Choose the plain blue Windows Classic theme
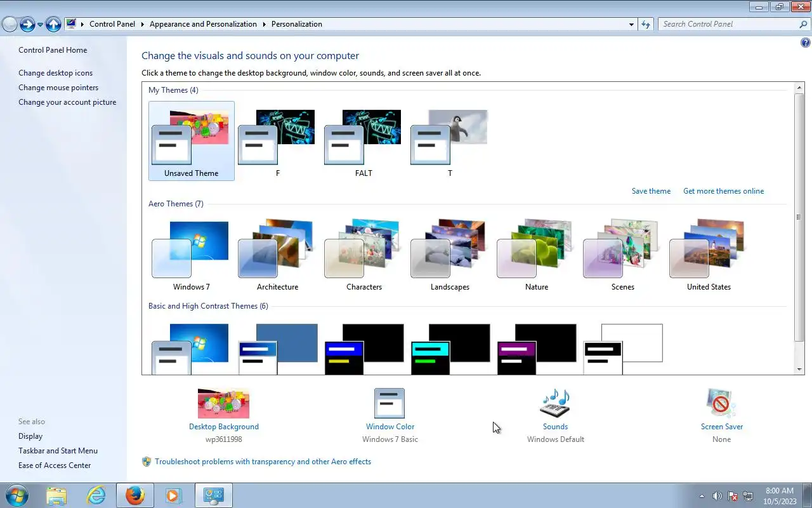This screenshot has width=812, height=508. 277,349
